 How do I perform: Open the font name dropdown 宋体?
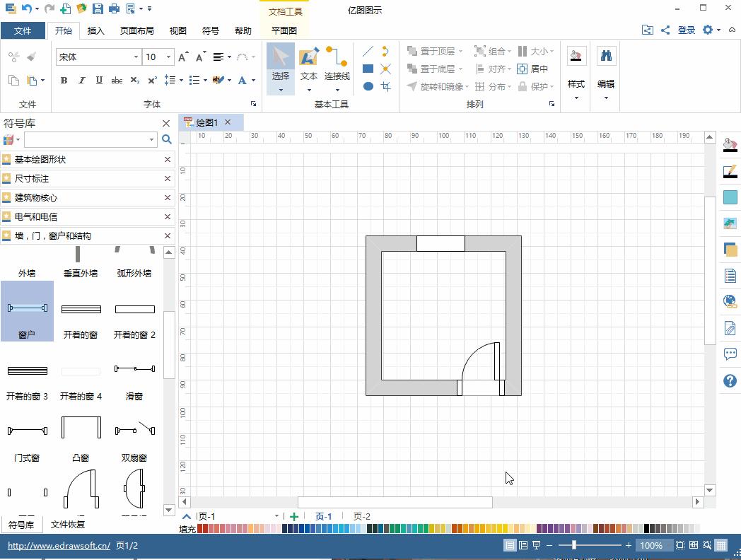coord(136,57)
